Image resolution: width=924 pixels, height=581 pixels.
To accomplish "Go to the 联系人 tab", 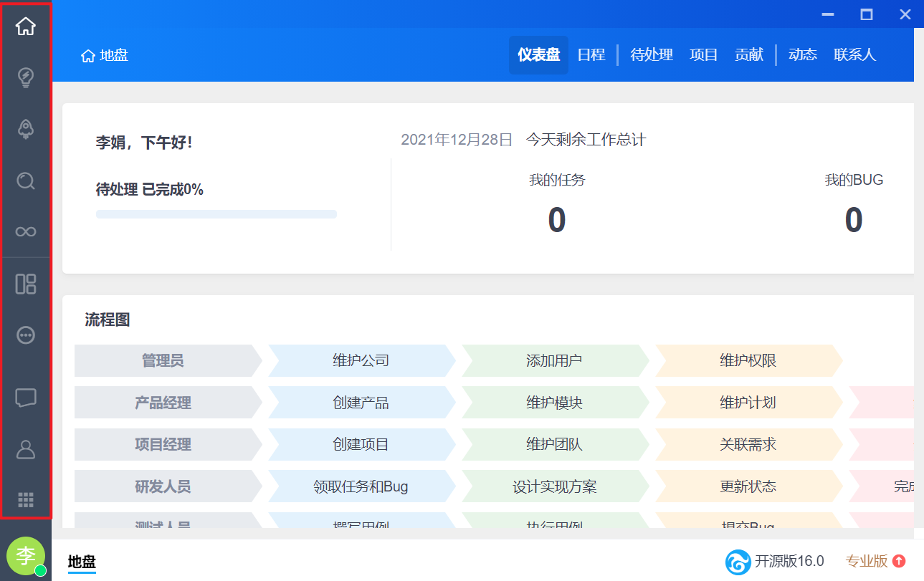I will (854, 55).
